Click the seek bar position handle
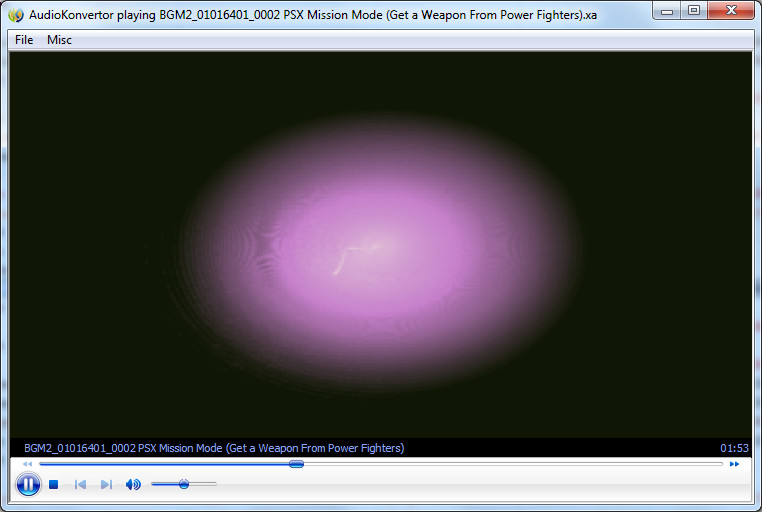This screenshot has width=762, height=512. [296, 464]
